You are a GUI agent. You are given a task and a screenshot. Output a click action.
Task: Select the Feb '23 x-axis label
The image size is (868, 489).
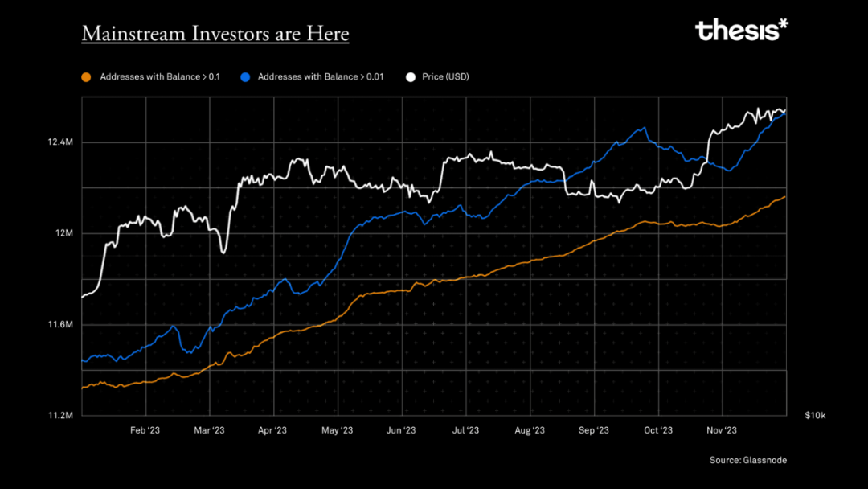[145, 430]
